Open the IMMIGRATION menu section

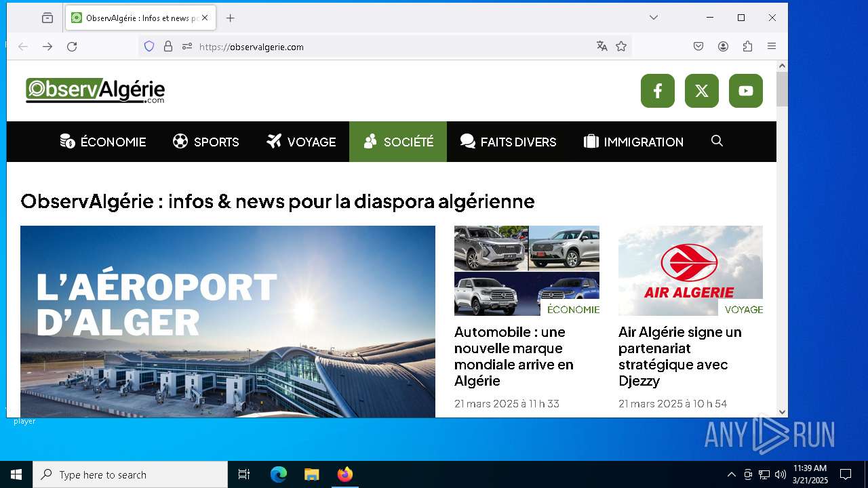pyautogui.click(x=633, y=142)
